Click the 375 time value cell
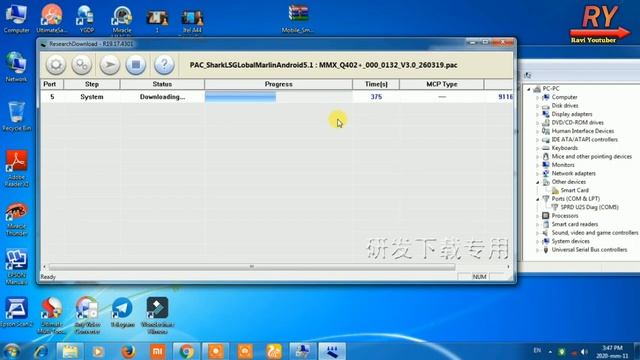The height and width of the screenshot is (360, 640). [x=376, y=97]
